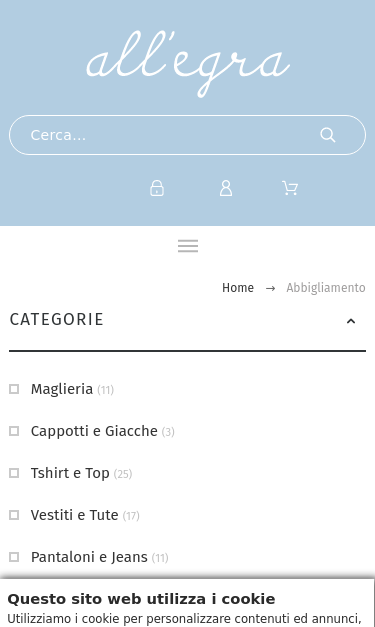Check the Maglieria checkbox
375x627 pixels.
point(14,389)
